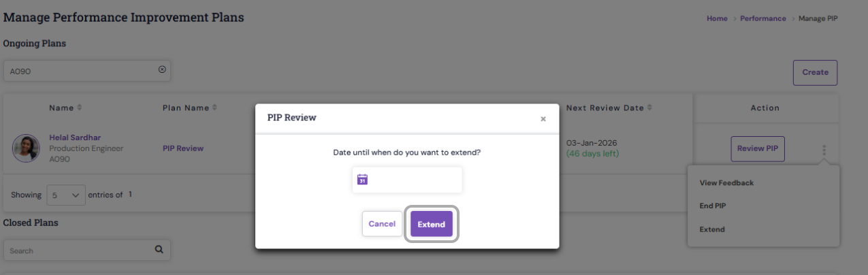The width and height of the screenshot is (868, 275).
Task: Open the Performance breadcrumb link
Action: coord(763,18)
